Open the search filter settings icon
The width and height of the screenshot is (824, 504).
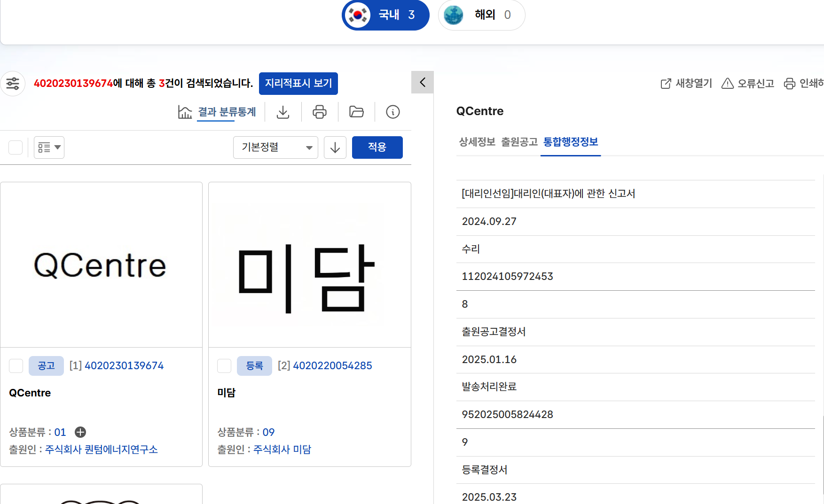coord(13,84)
